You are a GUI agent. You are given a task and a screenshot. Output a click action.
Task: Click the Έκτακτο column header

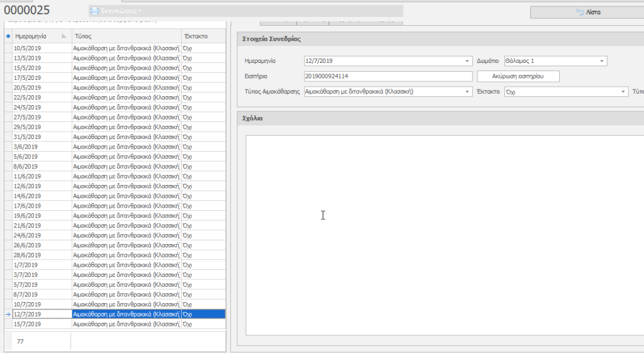(201, 36)
